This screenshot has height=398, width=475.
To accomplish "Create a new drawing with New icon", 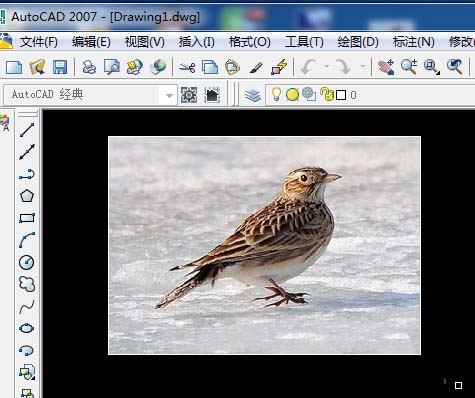I will 14,67.
